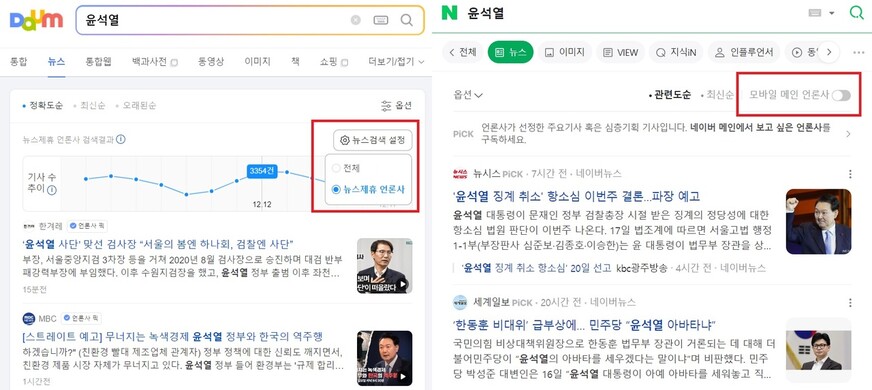
Task: Open the 한겨레 article video thumbnail
Action: click(x=385, y=266)
